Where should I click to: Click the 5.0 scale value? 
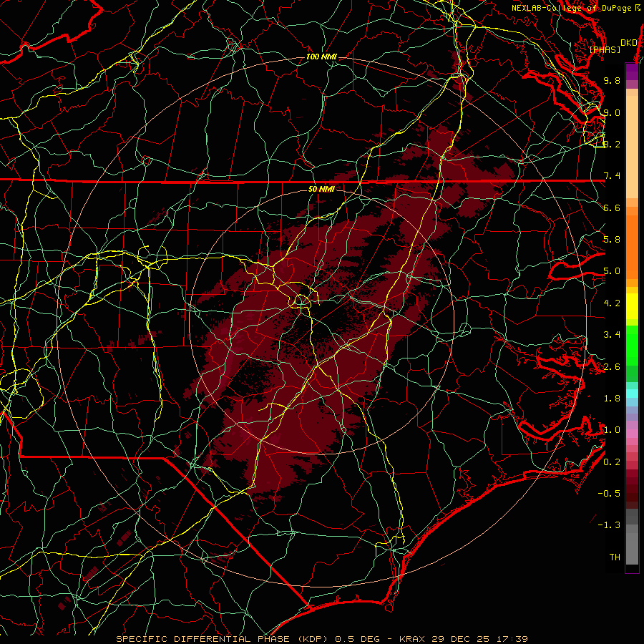click(x=612, y=271)
